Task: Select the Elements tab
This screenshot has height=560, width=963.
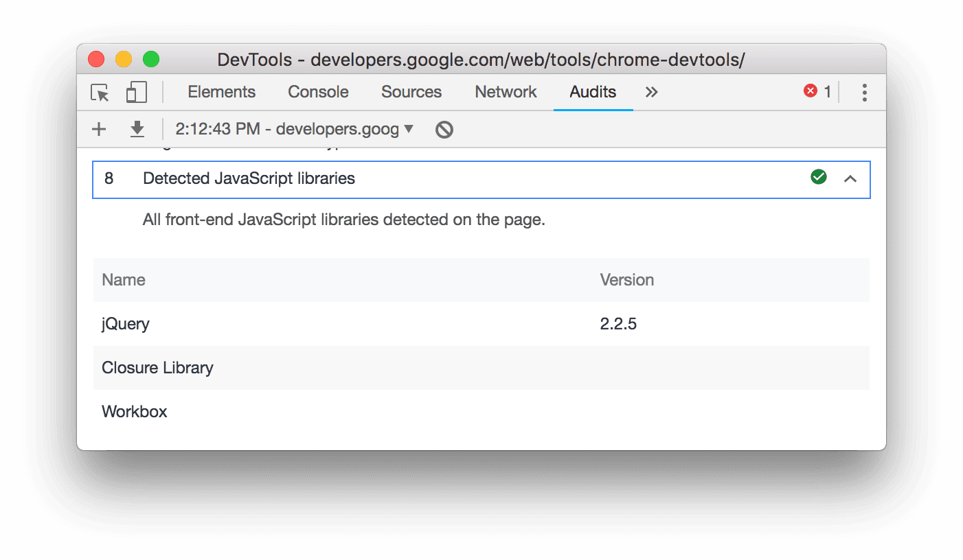Action: tap(221, 91)
